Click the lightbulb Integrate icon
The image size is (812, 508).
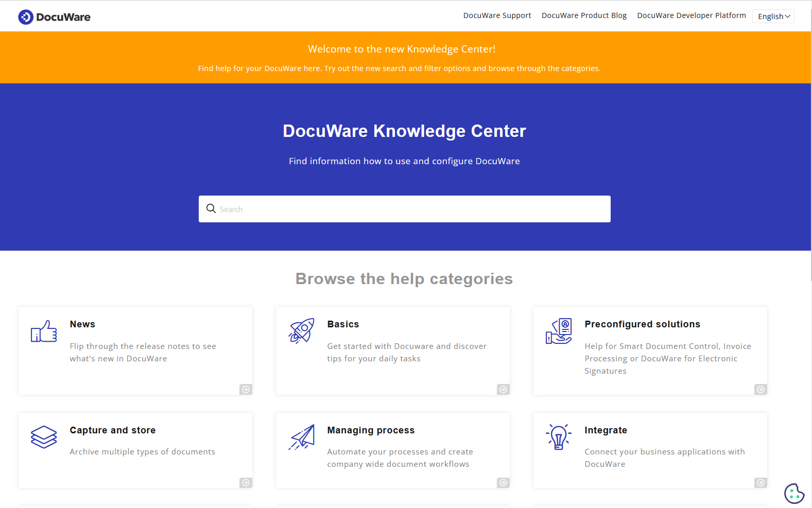[559, 437]
